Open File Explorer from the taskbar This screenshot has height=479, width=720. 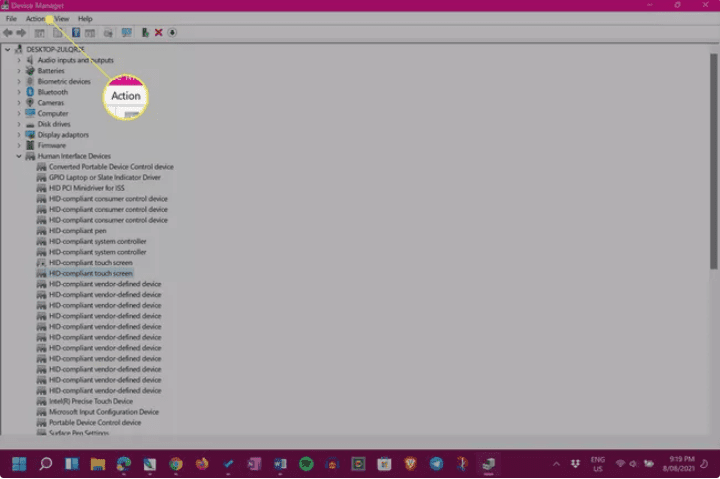(98, 464)
